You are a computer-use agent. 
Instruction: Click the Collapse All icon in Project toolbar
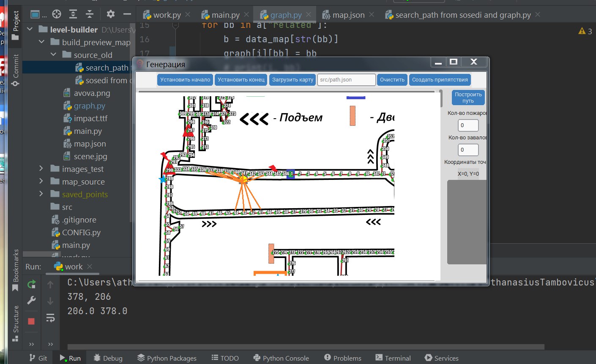[x=90, y=14]
